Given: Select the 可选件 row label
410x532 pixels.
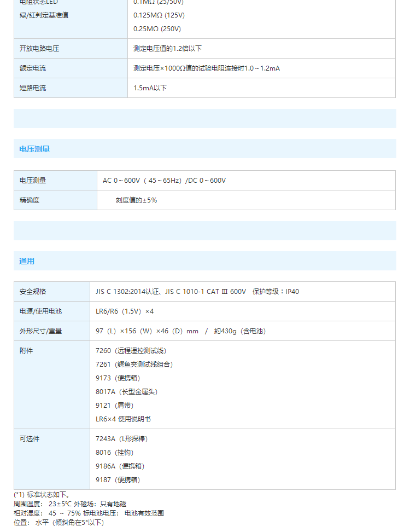Looking at the screenshot, I should click(x=29, y=439).
